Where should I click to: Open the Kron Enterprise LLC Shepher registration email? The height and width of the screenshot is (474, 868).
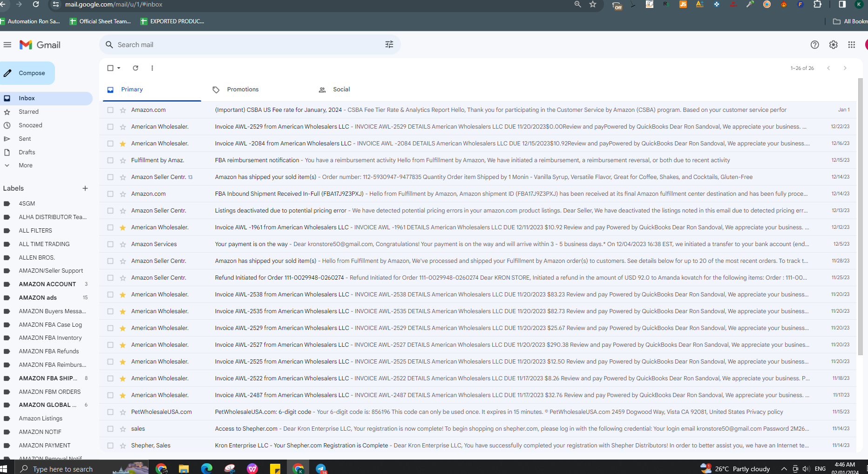[478, 446]
